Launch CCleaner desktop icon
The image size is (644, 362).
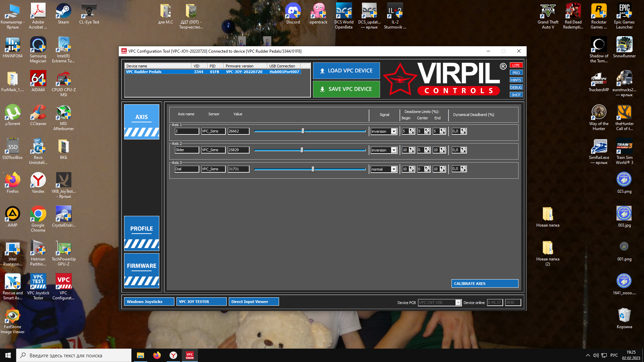[38, 115]
